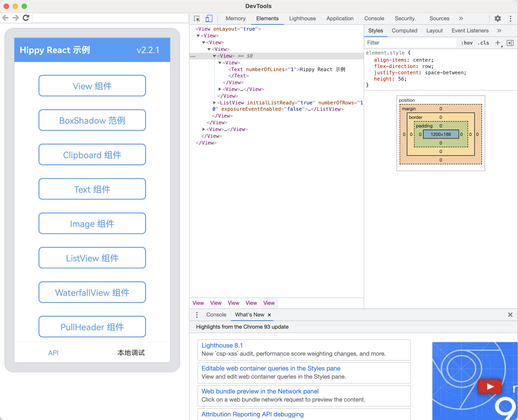The image size is (518, 420).
Task: Open the Application panel tab
Action: click(340, 19)
